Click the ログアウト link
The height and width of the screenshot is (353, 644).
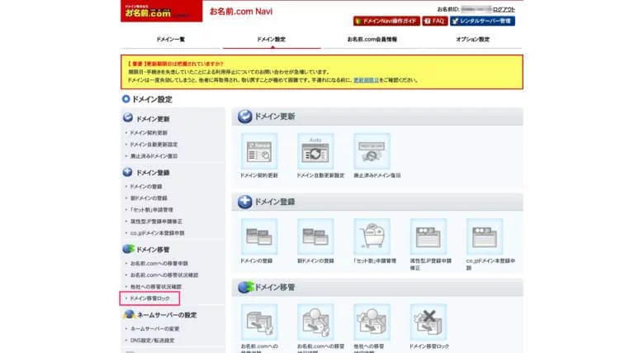coord(504,9)
